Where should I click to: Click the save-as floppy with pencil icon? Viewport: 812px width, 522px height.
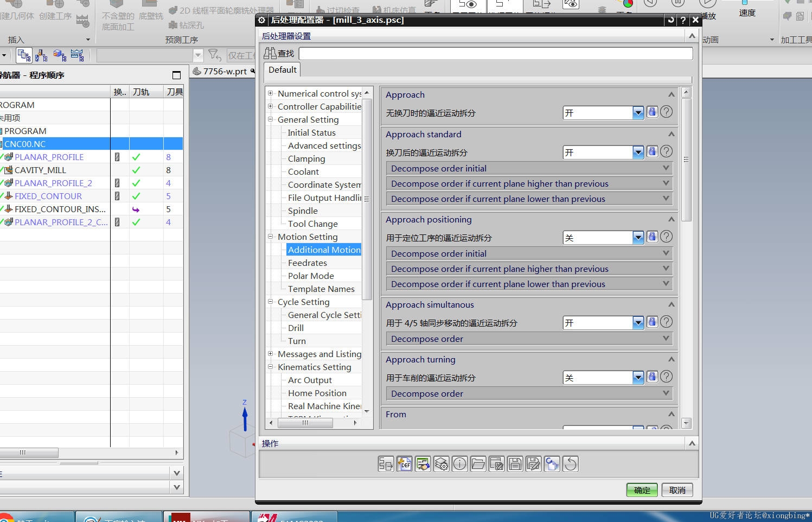pos(533,464)
